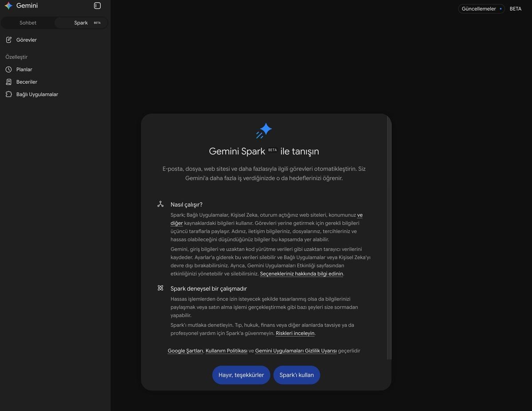This screenshot has height=411, width=532.
Task: Click the 'Nasıl çalışır?' heading
Action: (x=187, y=205)
